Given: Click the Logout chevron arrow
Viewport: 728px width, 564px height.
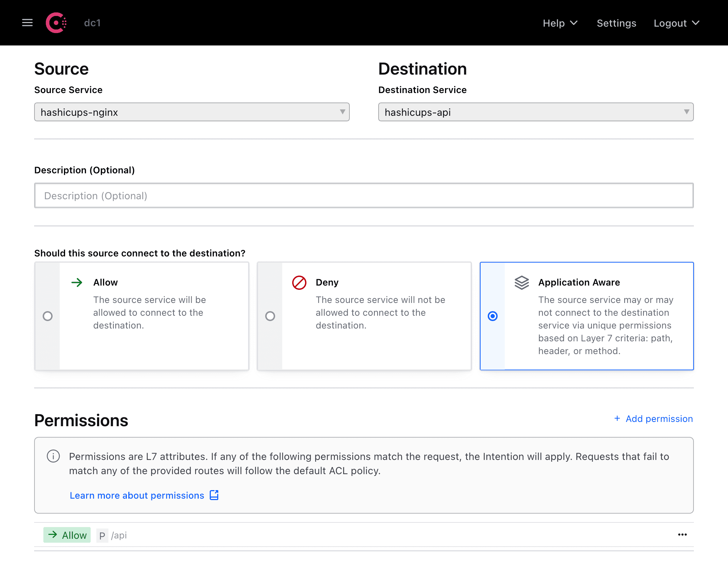Looking at the screenshot, I should click(696, 23).
